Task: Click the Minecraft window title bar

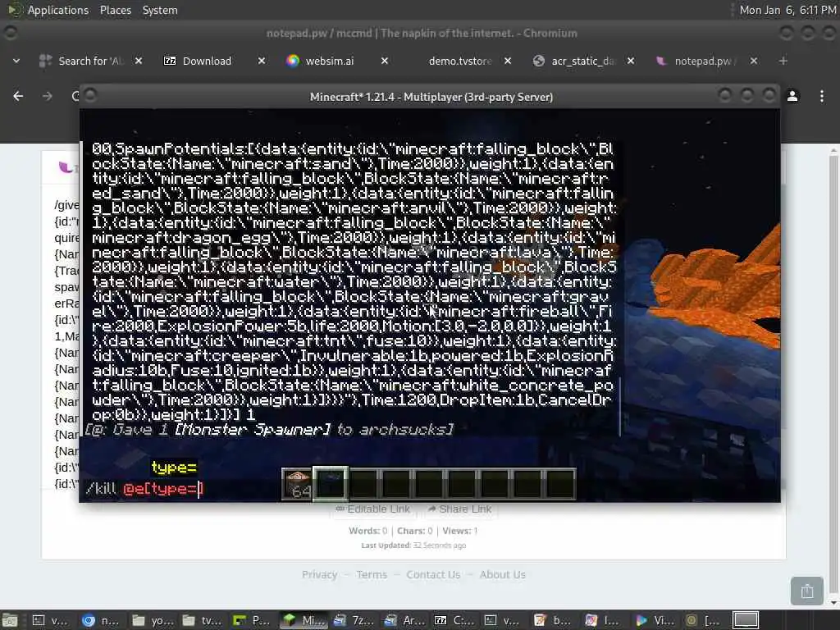Action: (431, 97)
